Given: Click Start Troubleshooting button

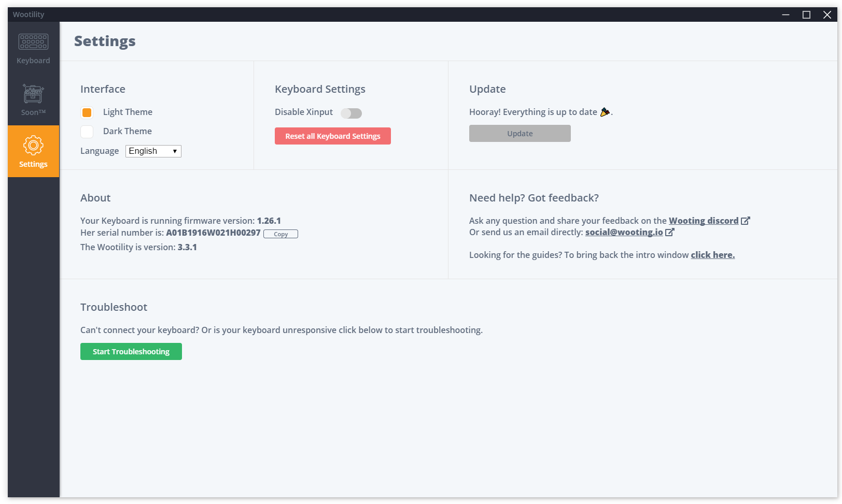Looking at the screenshot, I should coord(131,352).
